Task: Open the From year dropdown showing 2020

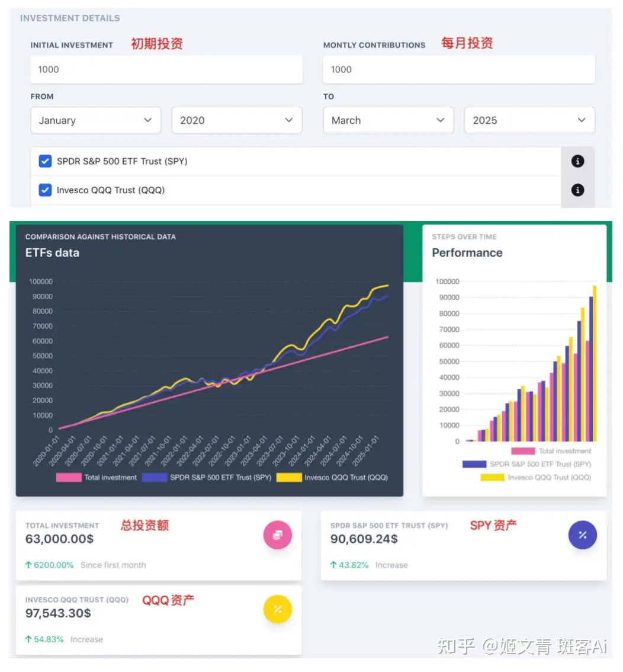Action: (x=237, y=120)
